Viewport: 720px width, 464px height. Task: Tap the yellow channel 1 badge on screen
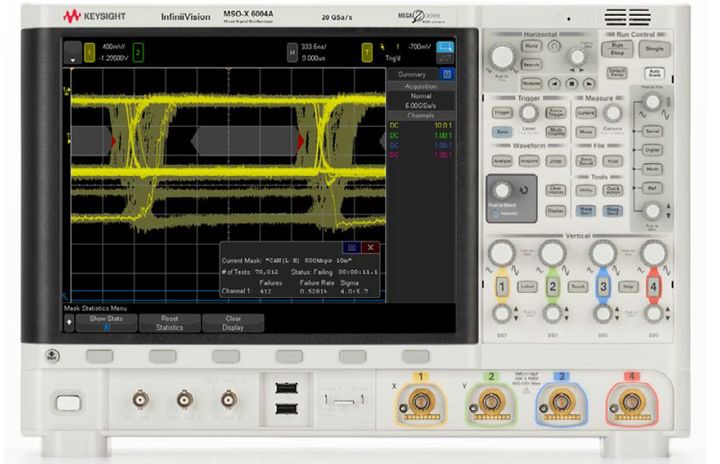tap(90, 52)
